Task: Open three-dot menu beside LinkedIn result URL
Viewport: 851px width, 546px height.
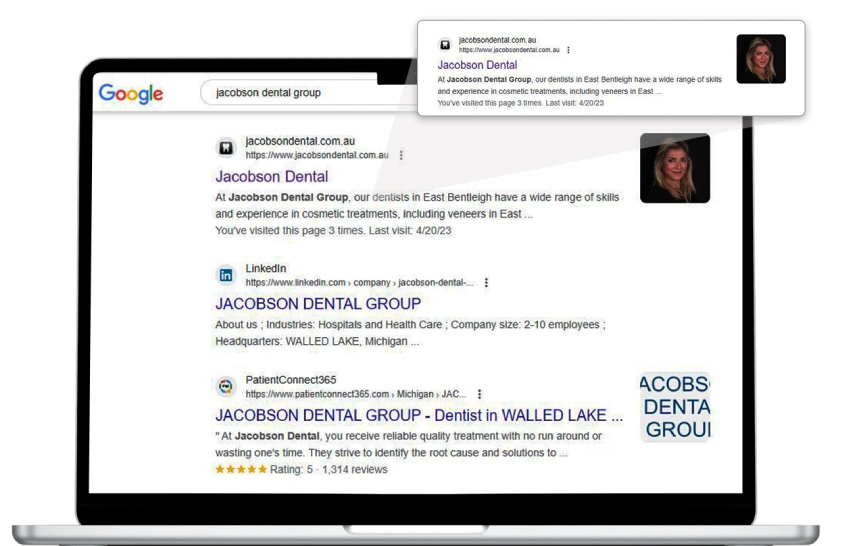Action: pos(486,283)
